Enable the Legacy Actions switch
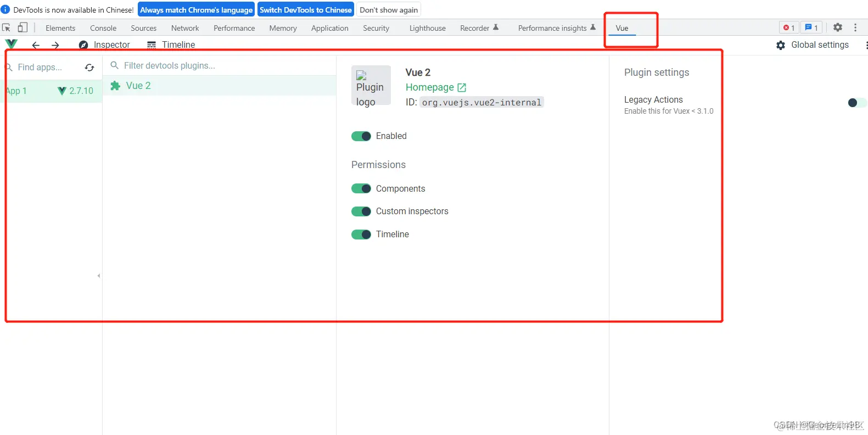 pos(857,103)
